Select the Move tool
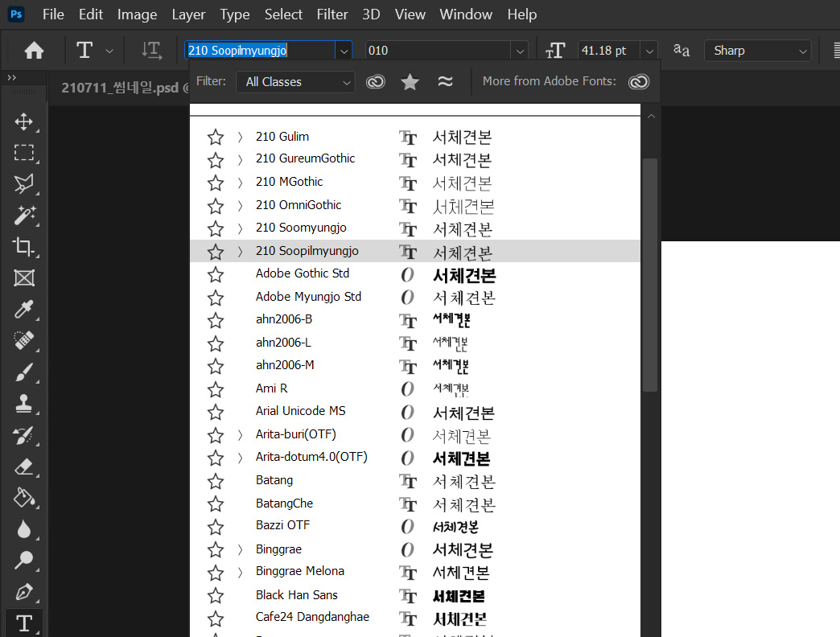The image size is (840, 637). click(23, 121)
